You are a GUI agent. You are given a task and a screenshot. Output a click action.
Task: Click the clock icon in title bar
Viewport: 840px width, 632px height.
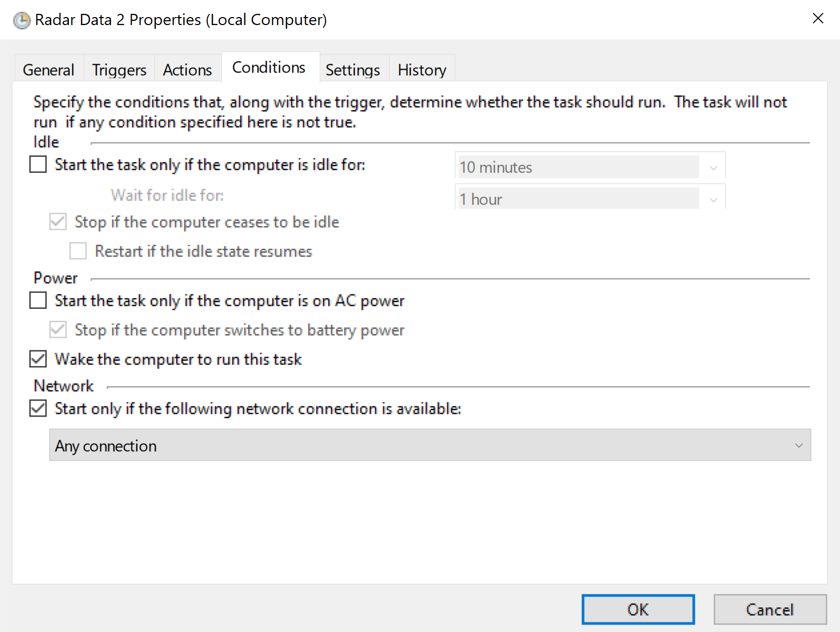click(22, 20)
